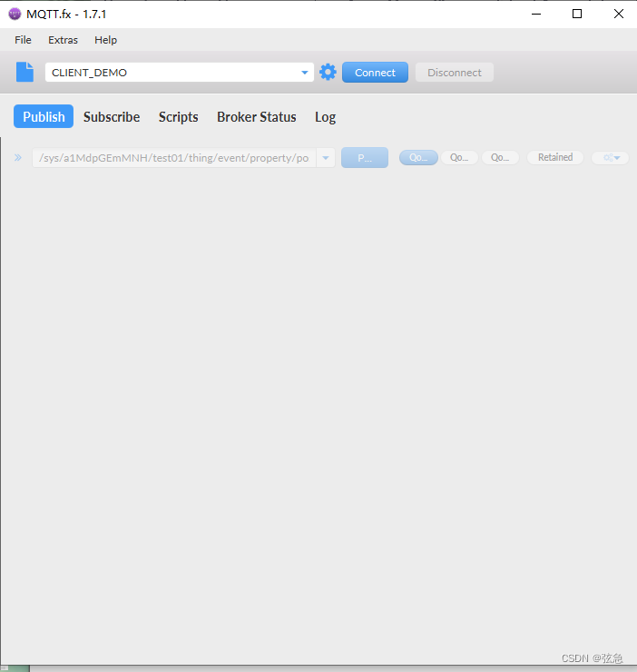637x672 pixels.
Task: Open the Help menu
Action: pyautogui.click(x=106, y=40)
